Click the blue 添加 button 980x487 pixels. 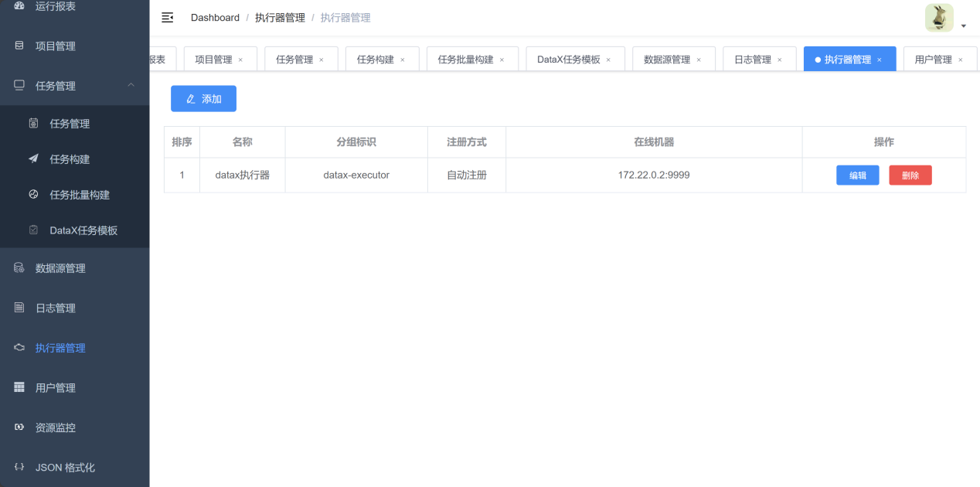coord(203,99)
